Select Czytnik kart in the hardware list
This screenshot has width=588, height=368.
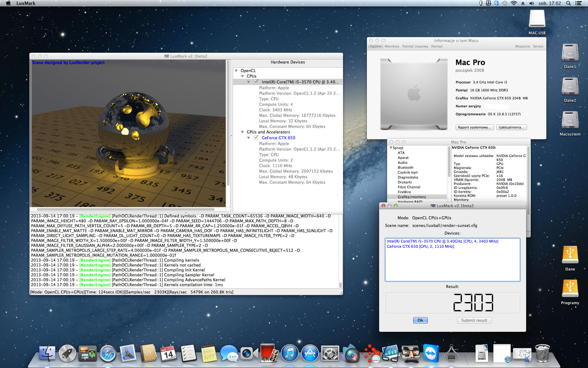pos(408,172)
